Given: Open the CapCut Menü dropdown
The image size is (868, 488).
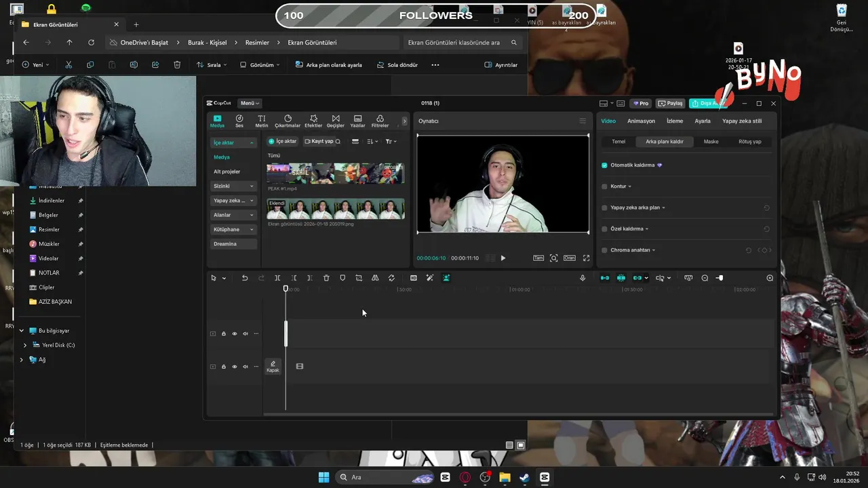Looking at the screenshot, I should (250, 103).
